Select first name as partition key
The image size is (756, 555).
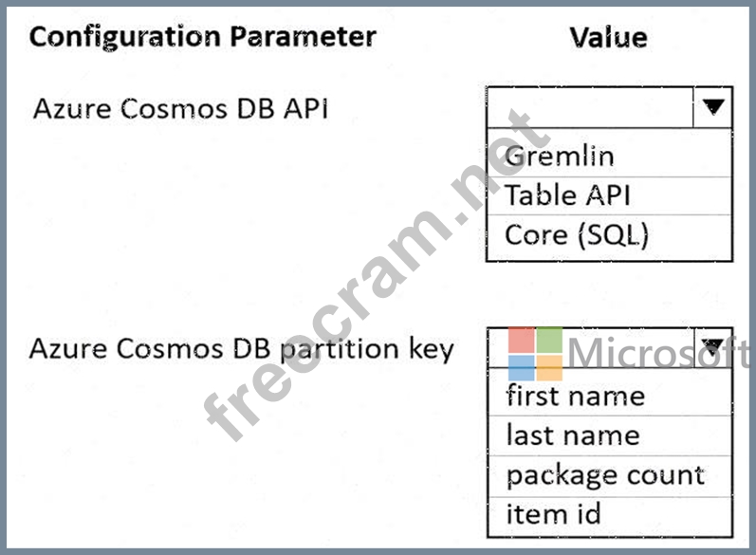[610, 397]
